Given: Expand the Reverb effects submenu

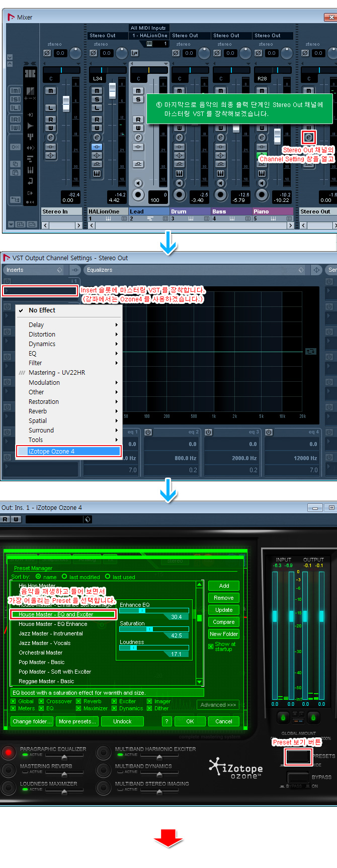Looking at the screenshot, I should point(68,411).
